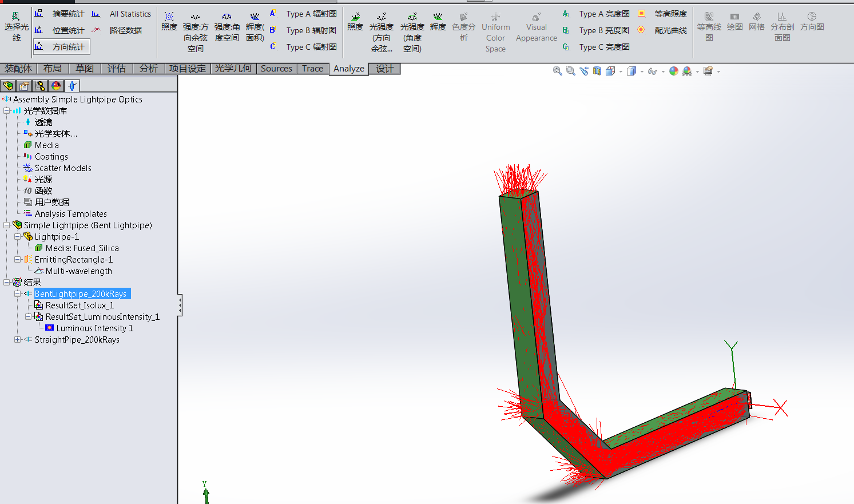
Task: Open the 光强度(角度空间) photometric chart
Action: 412,32
